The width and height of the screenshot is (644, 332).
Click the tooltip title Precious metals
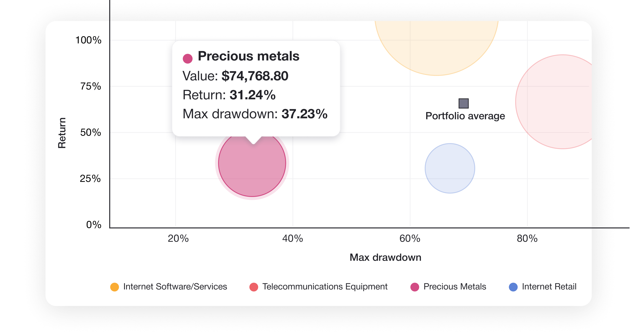(x=249, y=56)
